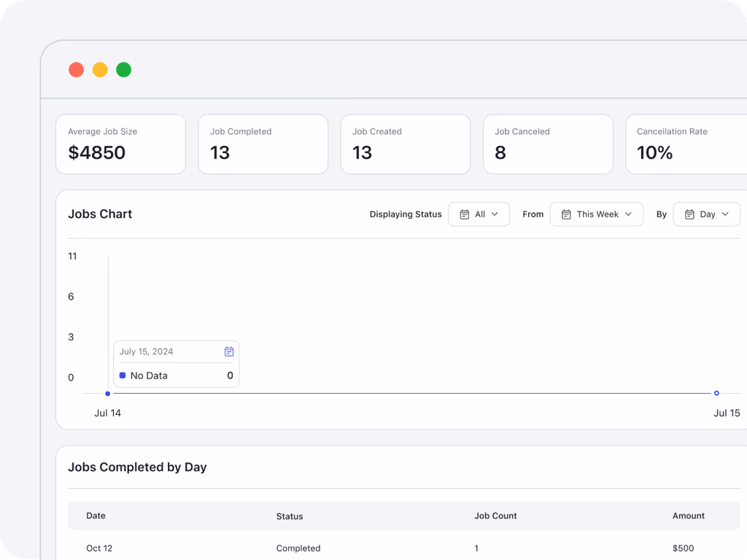Expand the Displaying Status dropdown chevron

tap(495, 214)
